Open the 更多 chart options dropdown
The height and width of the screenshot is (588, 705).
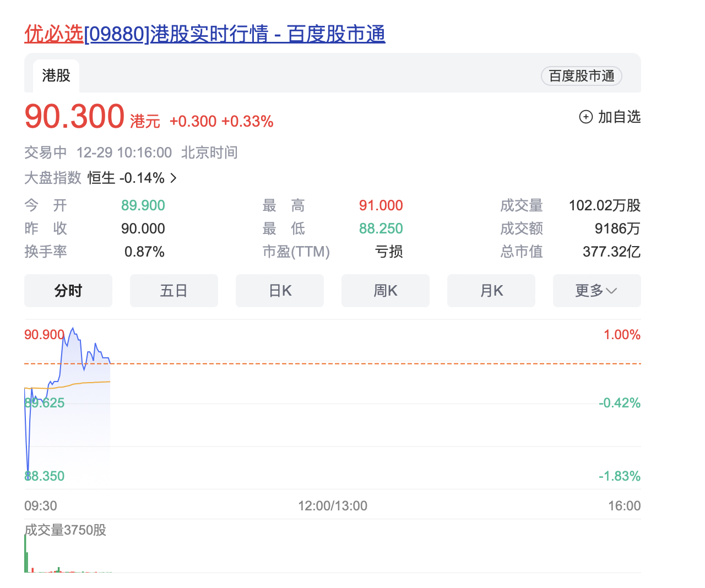point(596,291)
